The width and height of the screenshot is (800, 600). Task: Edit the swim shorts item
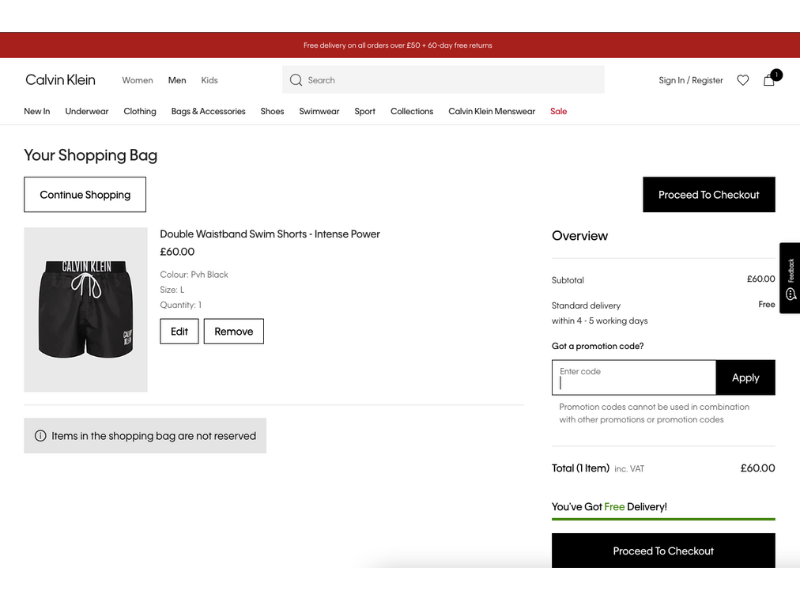click(x=179, y=331)
